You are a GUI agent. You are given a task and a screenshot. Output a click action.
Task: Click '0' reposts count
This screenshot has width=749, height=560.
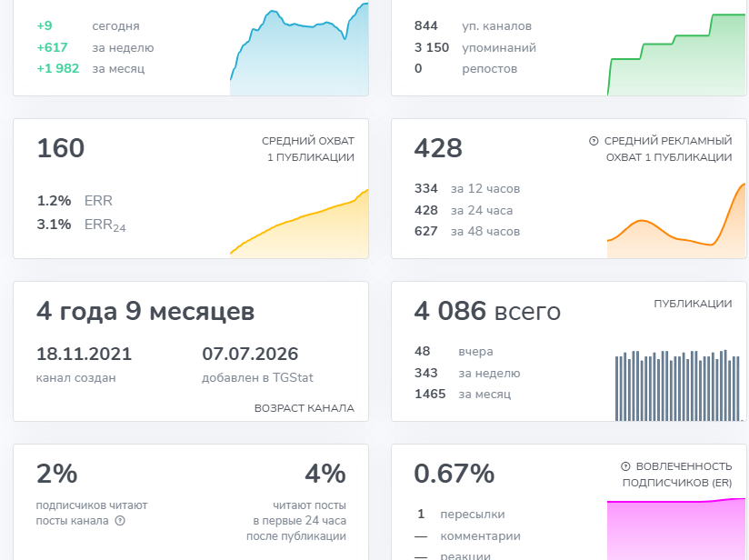click(418, 68)
